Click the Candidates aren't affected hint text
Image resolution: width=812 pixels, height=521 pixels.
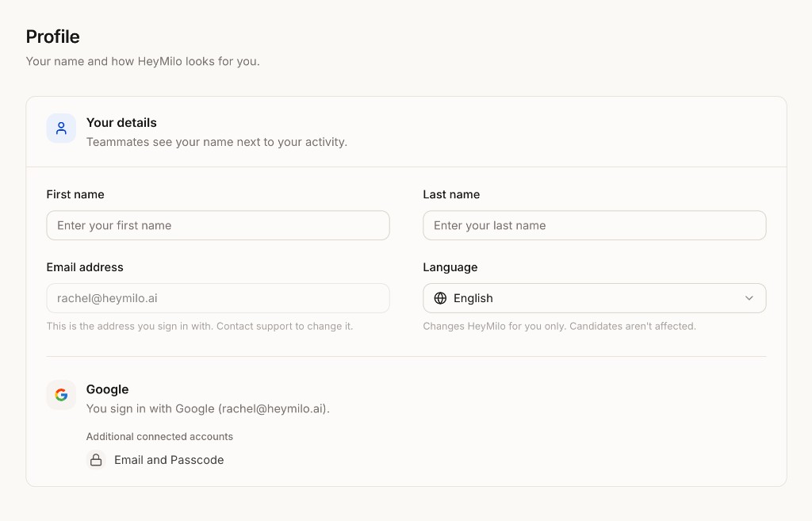[632, 326]
